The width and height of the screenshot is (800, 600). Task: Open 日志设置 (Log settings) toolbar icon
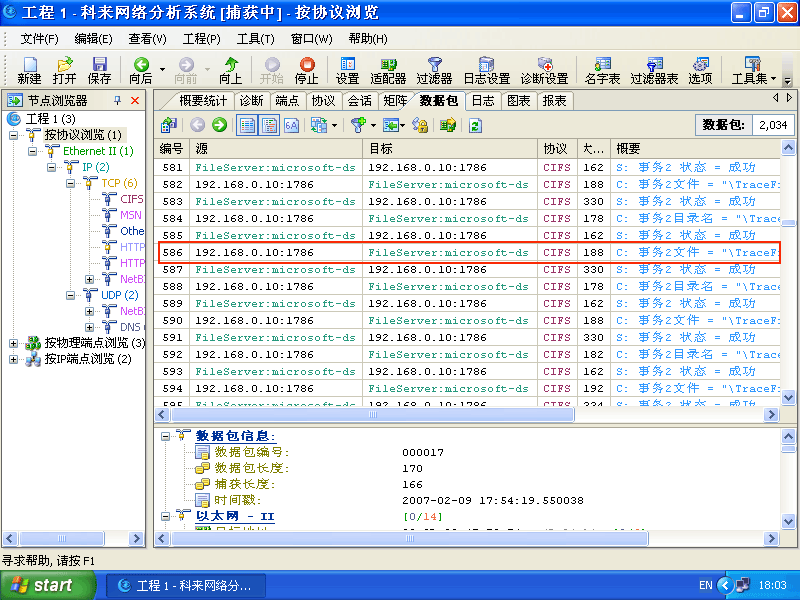[486, 70]
